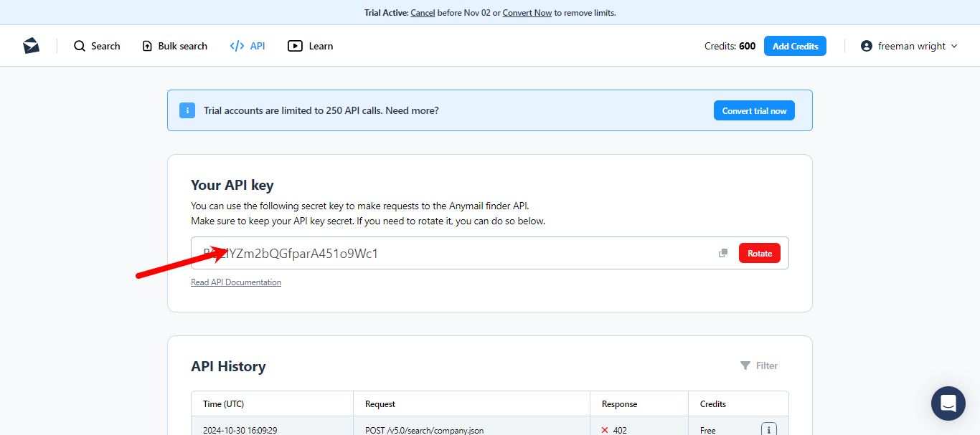Click the Add Credits button
Image resolution: width=980 pixels, height=435 pixels.
pyautogui.click(x=795, y=46)
